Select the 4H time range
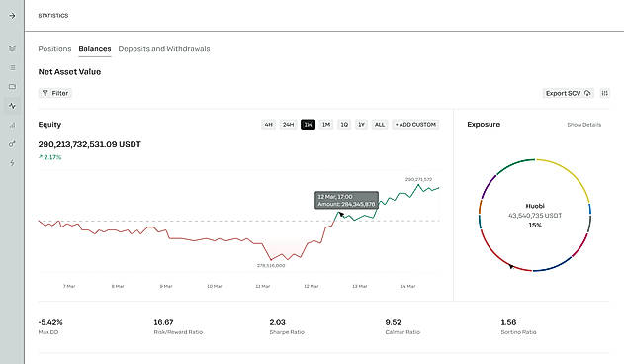Screen dimensions: 624x364 [269, 125]
